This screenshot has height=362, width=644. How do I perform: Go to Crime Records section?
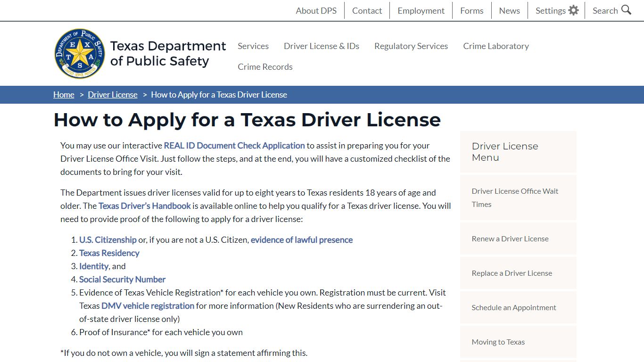pyautogui.click(x=265, y=66)
